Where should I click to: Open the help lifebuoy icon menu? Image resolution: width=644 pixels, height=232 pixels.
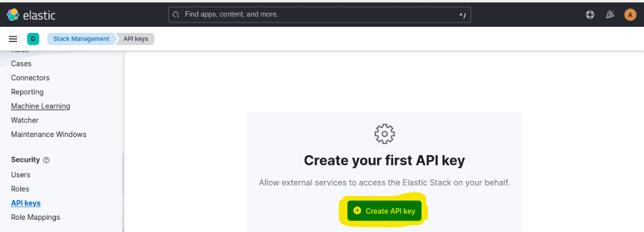click(x=590, y=15)
